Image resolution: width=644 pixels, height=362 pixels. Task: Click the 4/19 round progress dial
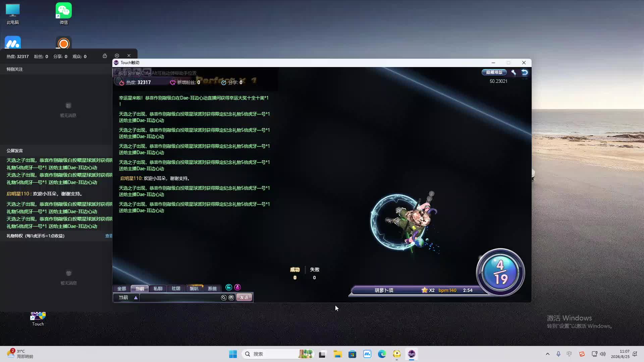coord(500,272)
